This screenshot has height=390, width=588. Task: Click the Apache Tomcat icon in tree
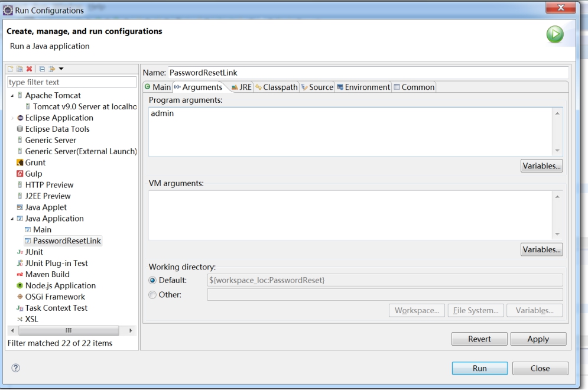click(20, 95)
